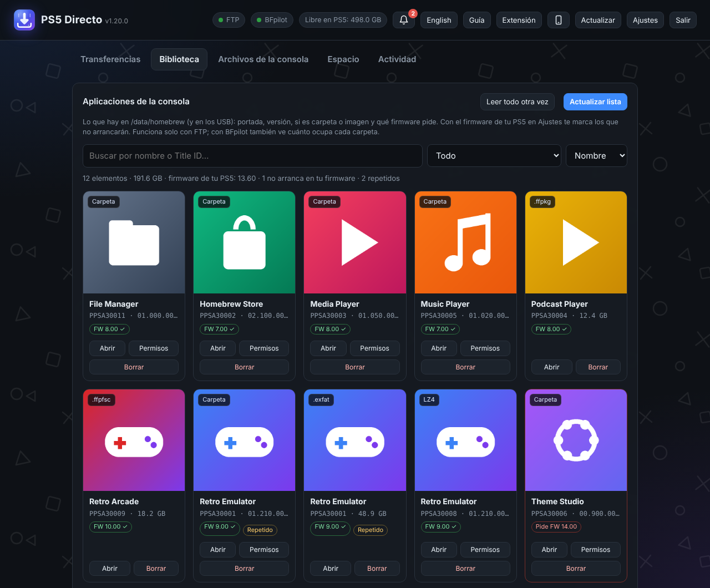This screenshot has width=710, height=588.
Task: Focus the search by name or Title ID field
Action: click(252, 156)
